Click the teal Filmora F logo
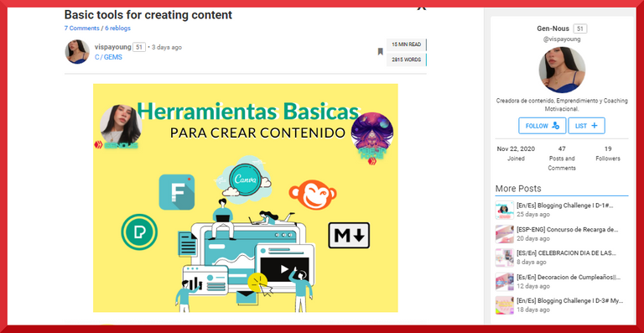The image size is (644, 333). click(177, 192)
